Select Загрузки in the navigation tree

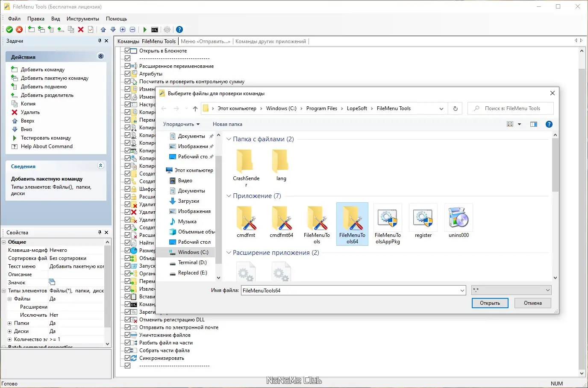188,201
